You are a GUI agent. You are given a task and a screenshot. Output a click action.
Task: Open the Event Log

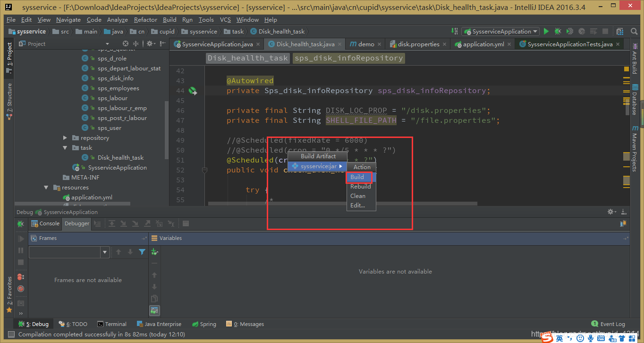click(x=608, y=324)
